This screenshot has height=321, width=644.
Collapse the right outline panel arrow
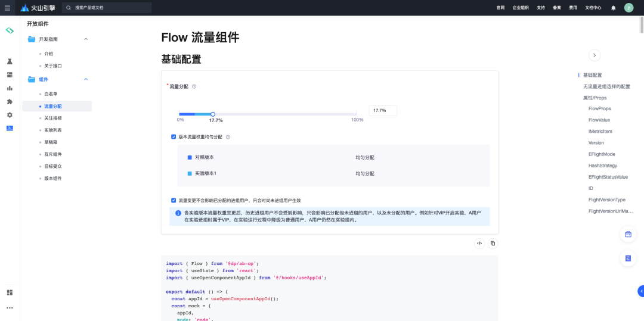pyautogui.click(x=594, y=55)
